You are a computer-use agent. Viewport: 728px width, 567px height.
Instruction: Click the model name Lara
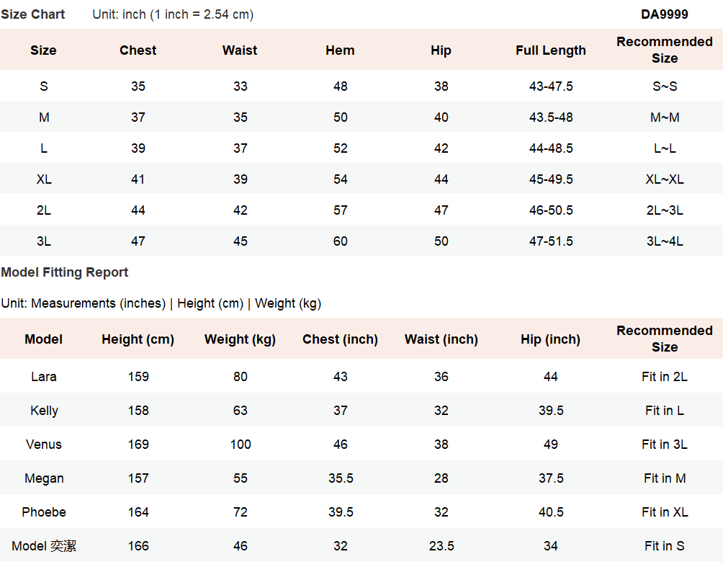pyautogui.click(x=44, y=377)
